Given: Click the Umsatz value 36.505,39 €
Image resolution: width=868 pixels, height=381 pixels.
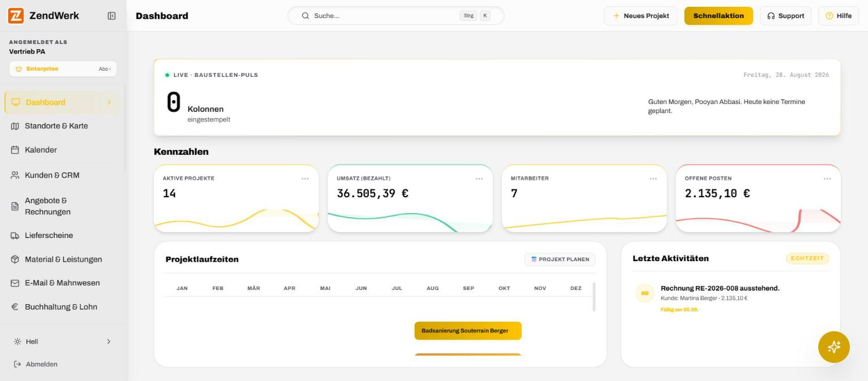Looking at the screenshot, I should click(x=372, y=193).
